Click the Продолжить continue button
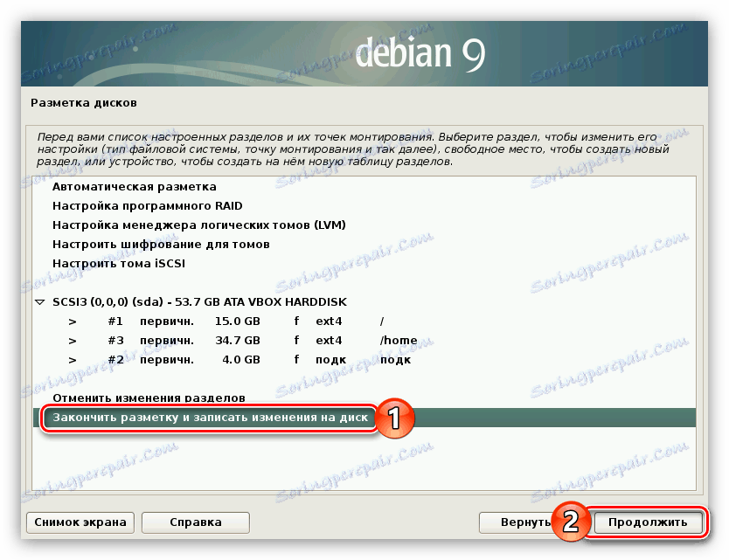Screen dimensions: 729x560 [648, 522]
